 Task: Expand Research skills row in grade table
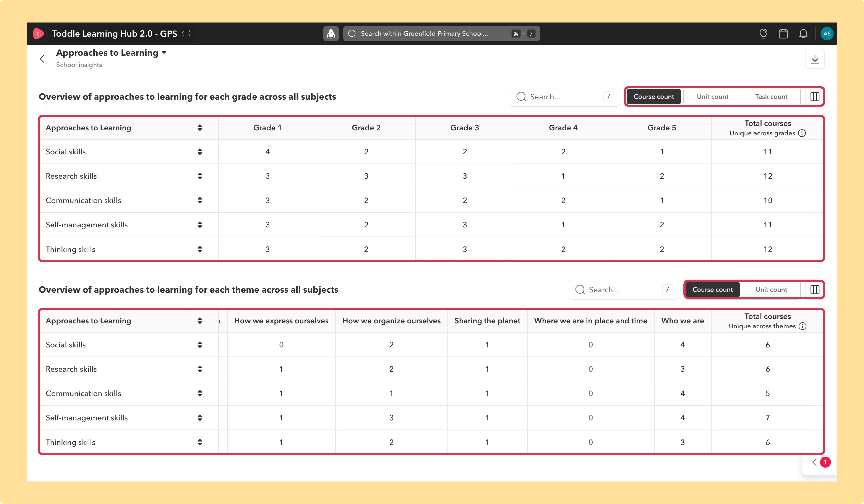pyautogui.click(x=200, y=176)
